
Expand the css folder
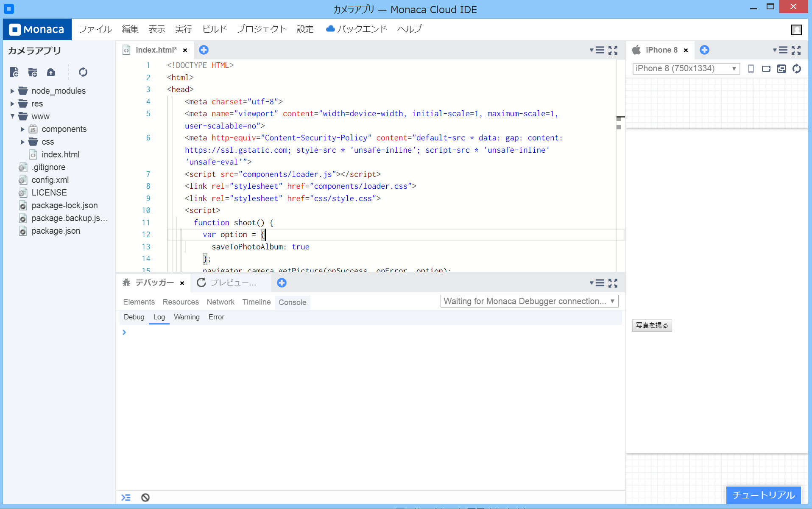(x=22, y=142)
